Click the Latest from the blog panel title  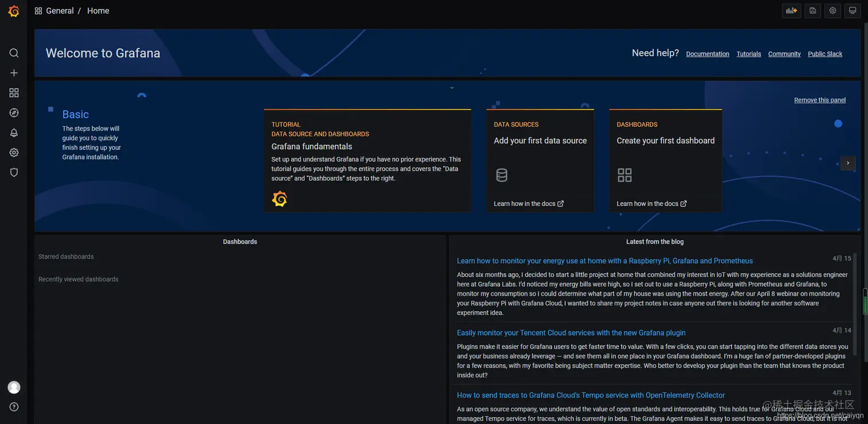pos(655,242)
